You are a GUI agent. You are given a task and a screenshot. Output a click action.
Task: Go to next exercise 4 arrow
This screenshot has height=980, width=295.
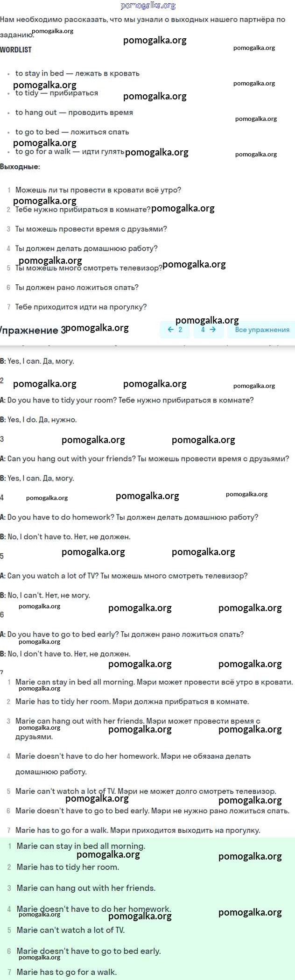coord(208,330)
